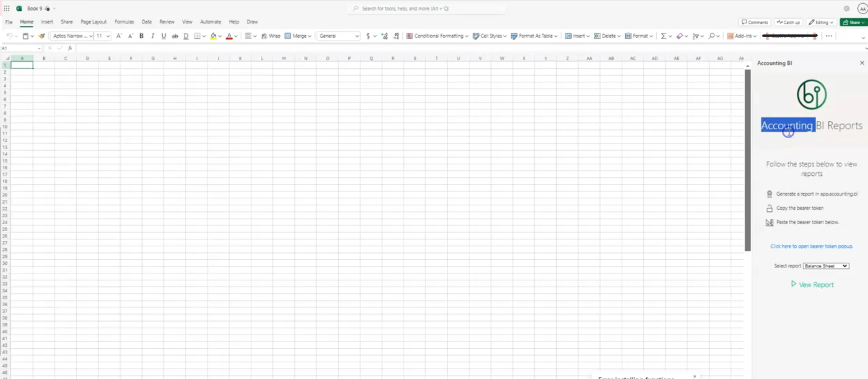This screenshot has width=868, height=379.
Task: Click the insert function fx icon
Action: point(70,48)
